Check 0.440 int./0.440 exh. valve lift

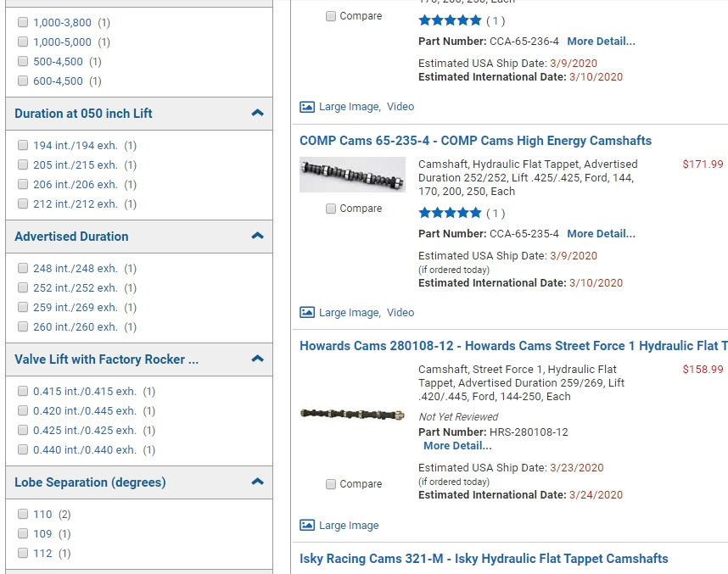point(23,449)
